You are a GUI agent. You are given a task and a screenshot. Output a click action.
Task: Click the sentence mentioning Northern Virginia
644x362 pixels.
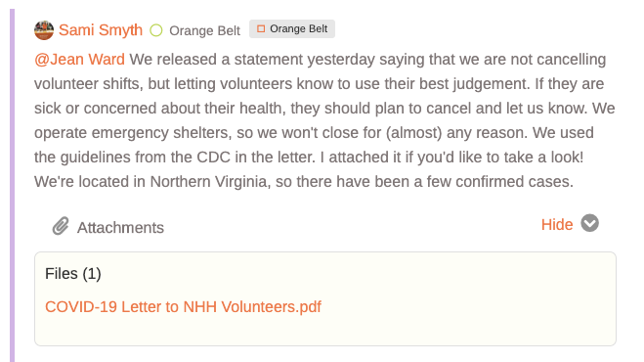tap(304, 181)
